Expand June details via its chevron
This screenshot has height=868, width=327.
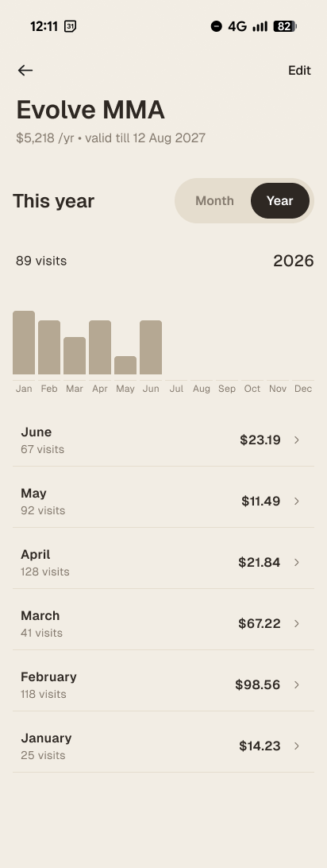tap(297, 440)
